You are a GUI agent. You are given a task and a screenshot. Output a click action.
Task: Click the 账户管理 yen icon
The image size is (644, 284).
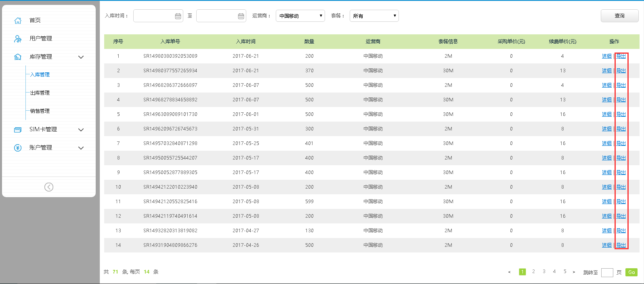tap(18, 148)
